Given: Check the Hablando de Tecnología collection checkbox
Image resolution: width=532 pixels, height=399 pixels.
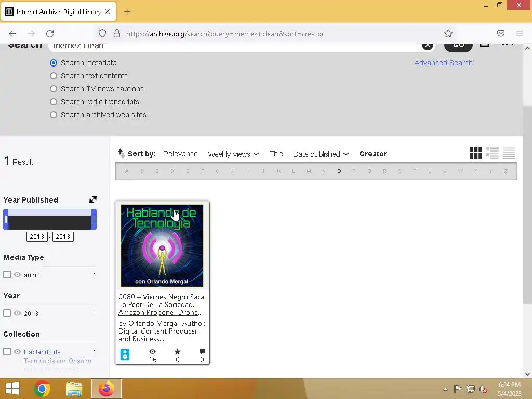Looking at the screenshot, I should [x=7, y=352].
